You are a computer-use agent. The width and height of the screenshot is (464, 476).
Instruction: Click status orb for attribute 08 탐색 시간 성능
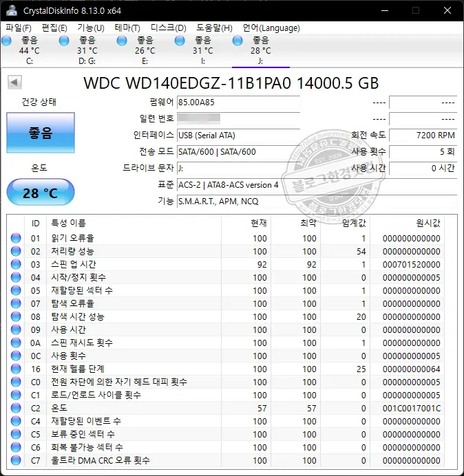tap(16, 316)
